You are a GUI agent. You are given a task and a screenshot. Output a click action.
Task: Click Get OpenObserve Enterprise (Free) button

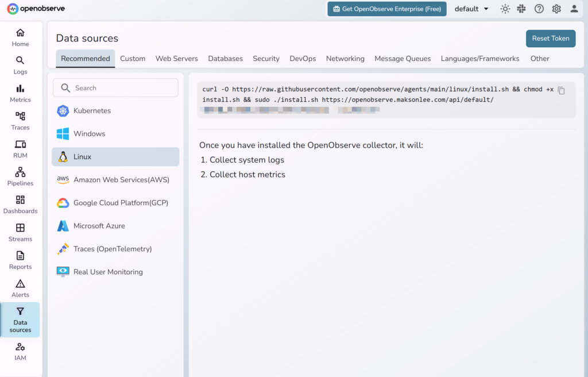(x=386, y=9)
